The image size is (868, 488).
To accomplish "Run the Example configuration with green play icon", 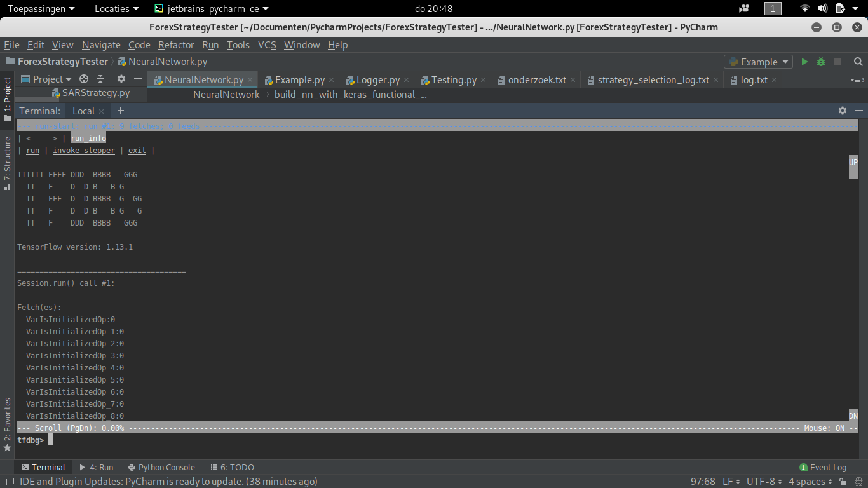I will pyautogui.click(x=804, y=62).
